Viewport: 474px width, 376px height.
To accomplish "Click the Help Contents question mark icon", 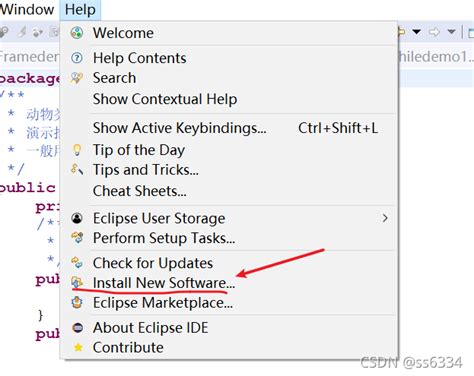I will 77,58.
